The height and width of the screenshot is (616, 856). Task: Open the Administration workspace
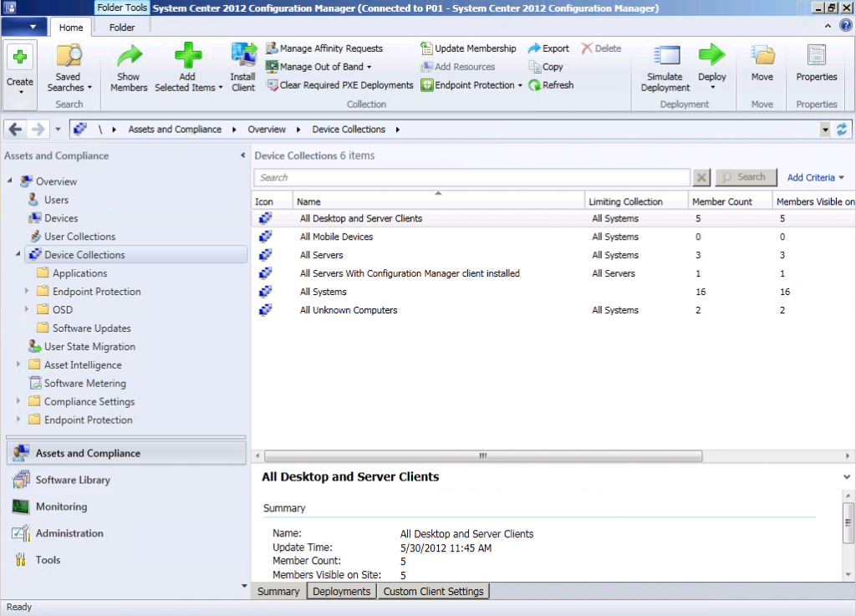click(x=127, y=533)
